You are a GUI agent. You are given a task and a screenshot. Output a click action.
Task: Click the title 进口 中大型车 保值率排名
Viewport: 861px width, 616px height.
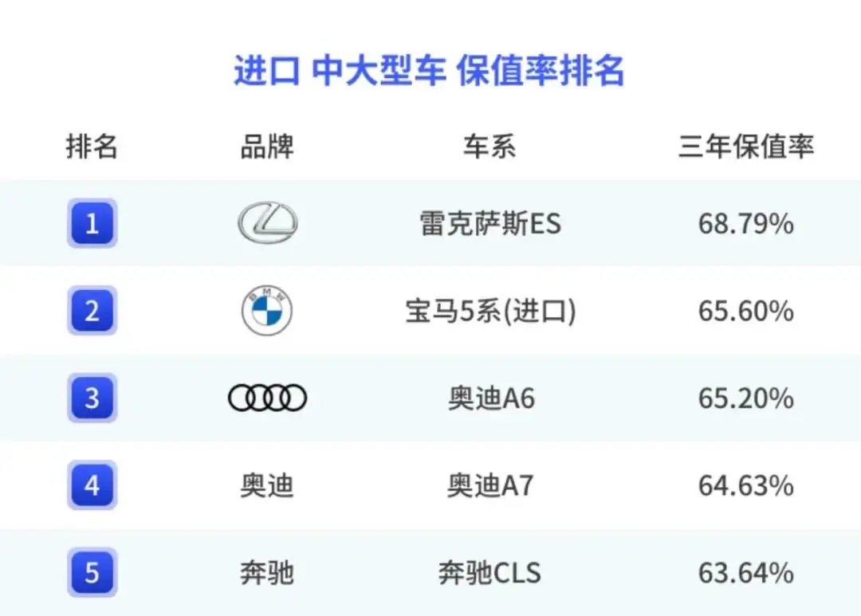[x=430, y=71]
